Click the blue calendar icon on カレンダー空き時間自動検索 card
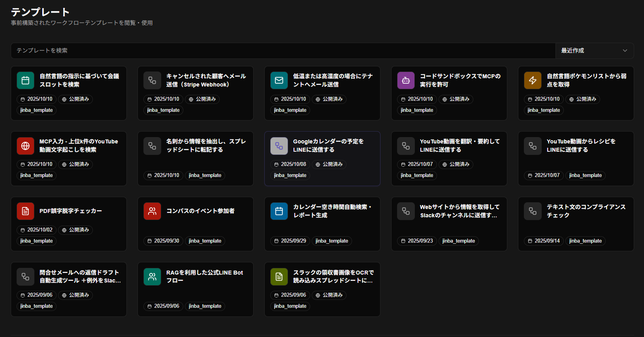This screenshot has height=337, width=644. [279, 211]
